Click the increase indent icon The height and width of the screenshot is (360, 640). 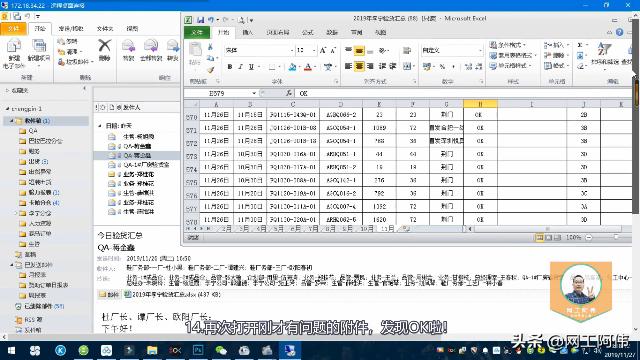393,66
